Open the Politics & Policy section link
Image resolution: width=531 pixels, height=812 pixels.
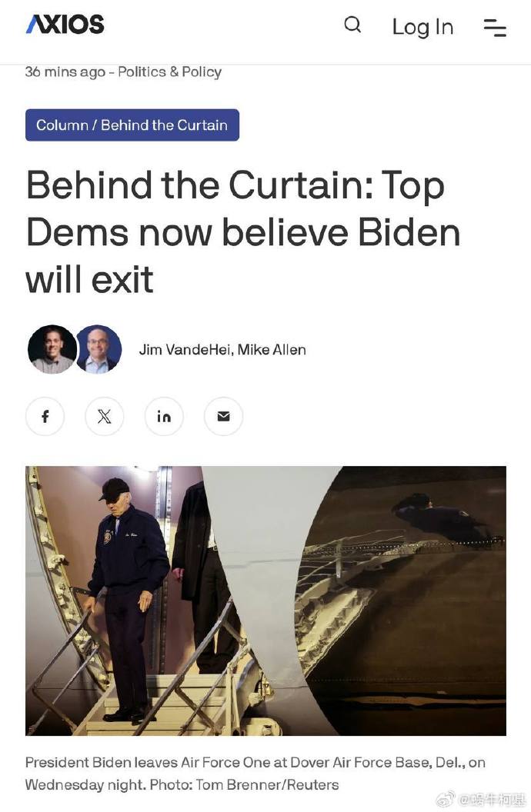pos(170,72)
